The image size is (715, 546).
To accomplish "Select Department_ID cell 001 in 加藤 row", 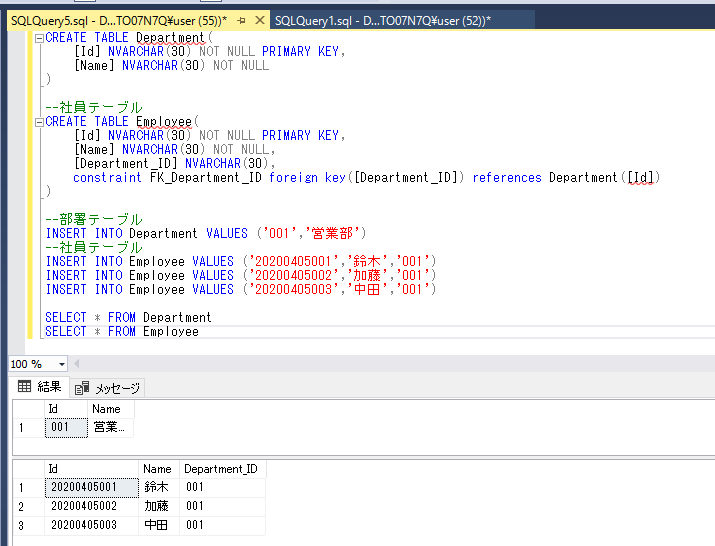I will tap(223, 506).
